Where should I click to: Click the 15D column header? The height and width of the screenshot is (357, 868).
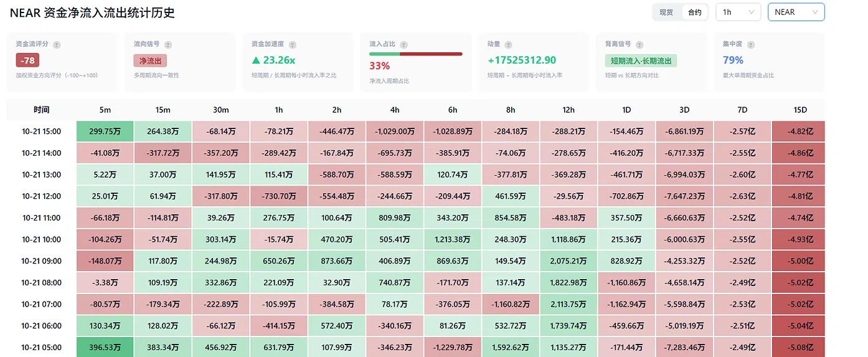tap(800, 110)
